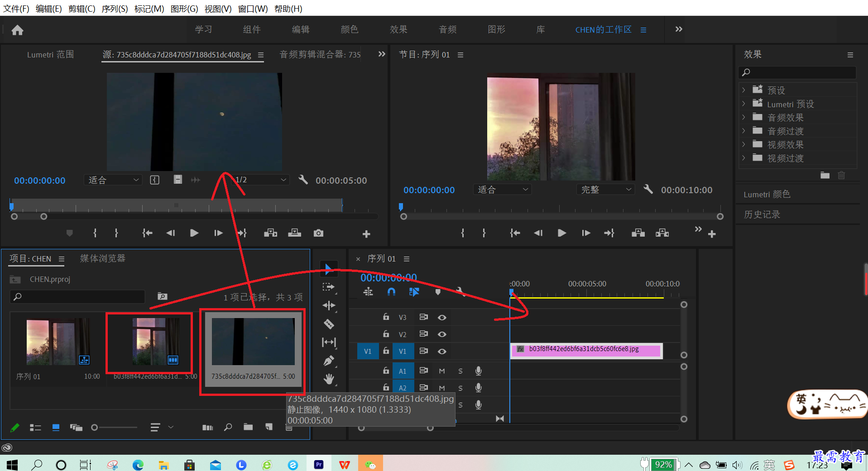
Task: Open Source monitor zoom level dropdown (适合)
Action: (x=113, y=180)
